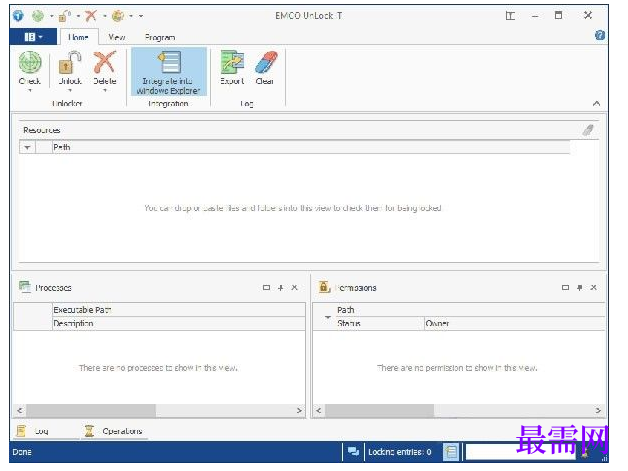Click the Processes panel icon
This screenshot has height=471, width=628.
pyautogui.click(x=25, y=287)
